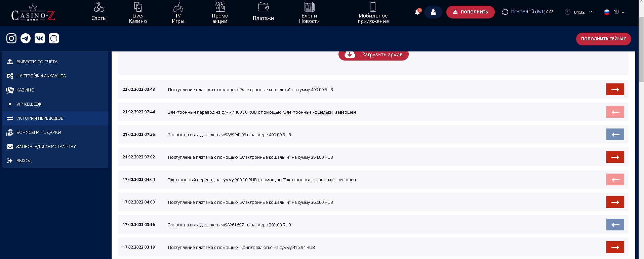The height and width of the screenshot is (259, 644).
Task: Click the ВЫХОД logout icon
Action: (x=10, y=160)
